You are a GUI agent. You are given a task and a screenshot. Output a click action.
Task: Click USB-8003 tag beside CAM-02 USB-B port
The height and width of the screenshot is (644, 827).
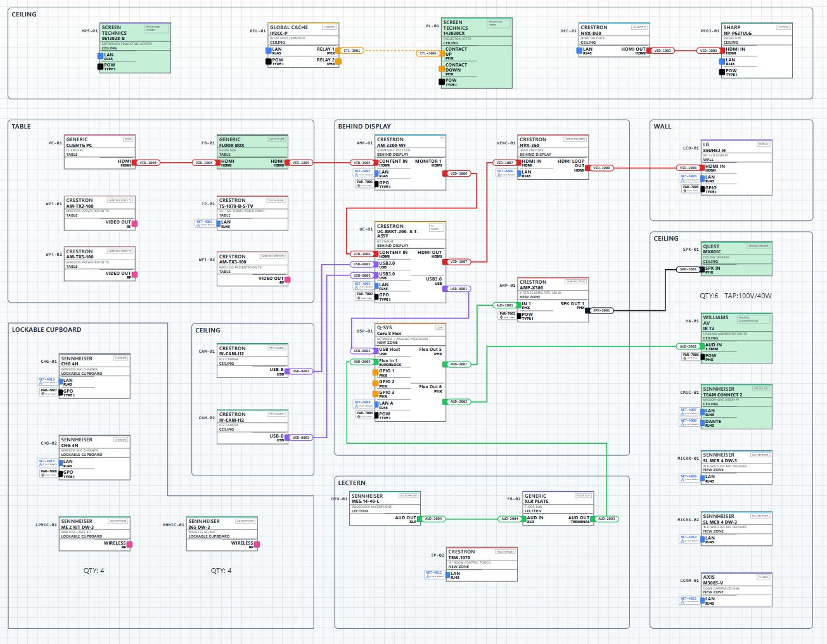(x=301, y=438)
